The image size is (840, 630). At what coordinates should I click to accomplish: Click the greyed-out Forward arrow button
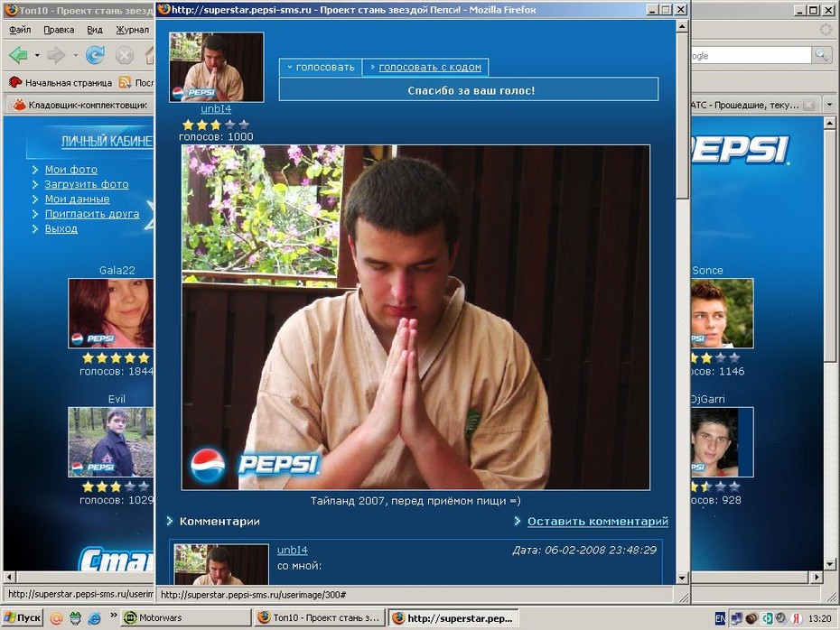coord(56,54)
